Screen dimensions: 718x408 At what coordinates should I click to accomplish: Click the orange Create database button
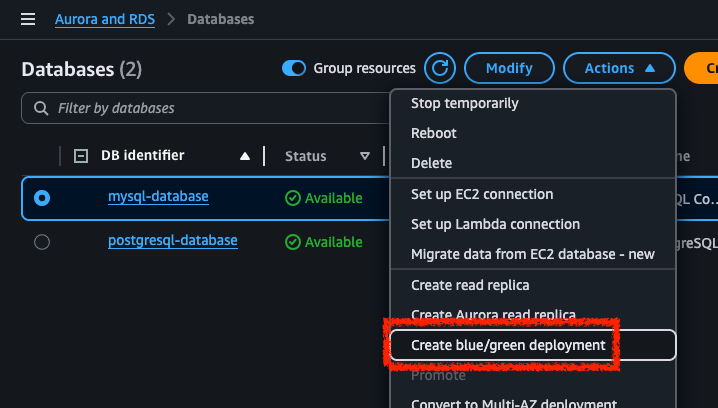coord(701,68)
